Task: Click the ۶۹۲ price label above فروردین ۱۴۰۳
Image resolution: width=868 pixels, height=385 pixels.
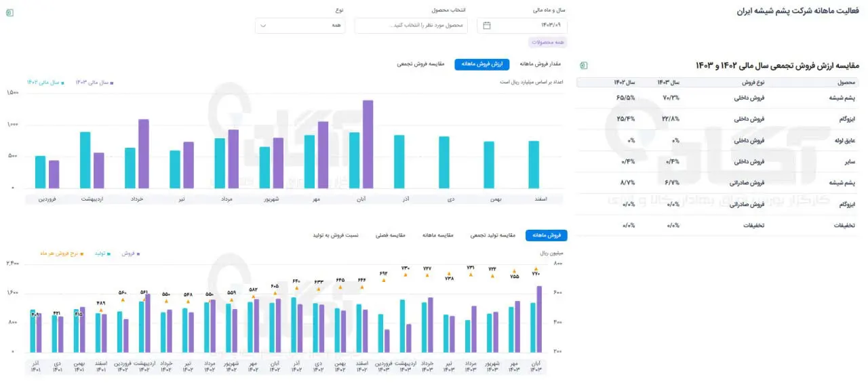Action: point(384,273)
